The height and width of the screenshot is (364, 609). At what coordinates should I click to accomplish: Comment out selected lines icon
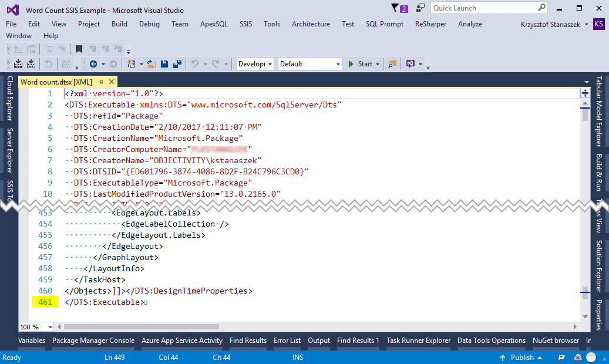pyautogui.click(x=49, y=49)
